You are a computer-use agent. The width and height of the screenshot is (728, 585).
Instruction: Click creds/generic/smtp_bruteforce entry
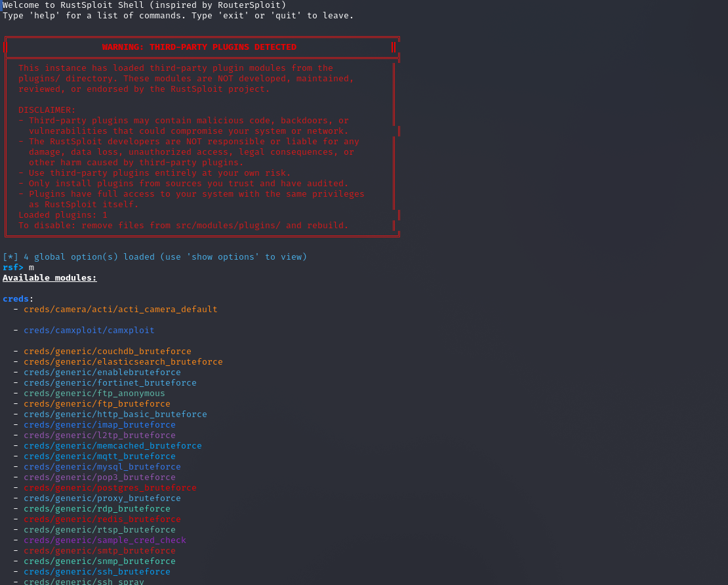point(100,551)
